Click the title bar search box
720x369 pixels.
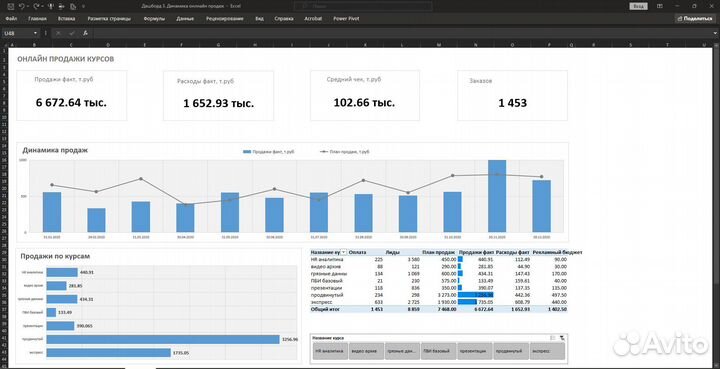(x=363, y=6)
